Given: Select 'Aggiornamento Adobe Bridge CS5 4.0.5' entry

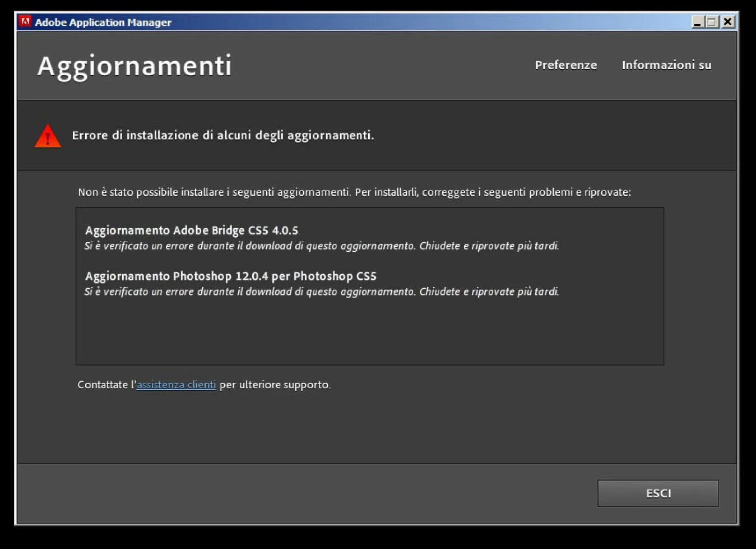Looking at the screenshot, I should click(x=192, y=230).
